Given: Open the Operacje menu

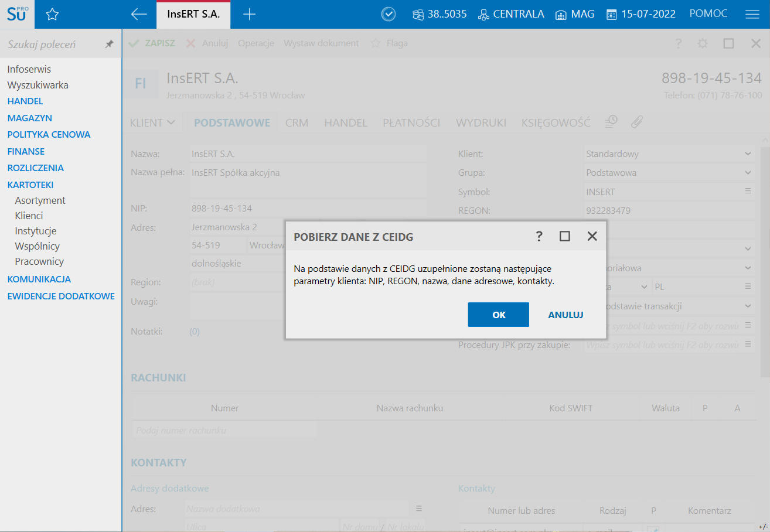Looking at the screenshot, I should [x=256, y=43].
